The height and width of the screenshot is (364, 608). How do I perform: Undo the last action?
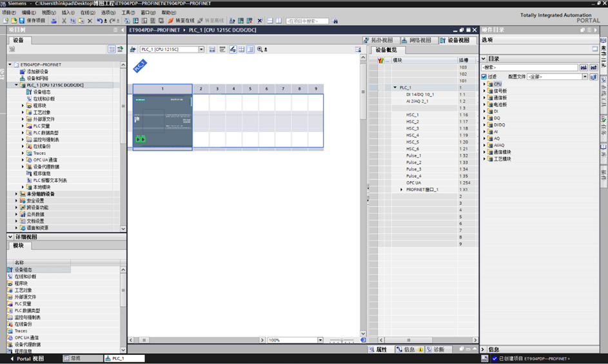[x=100, y=21]
